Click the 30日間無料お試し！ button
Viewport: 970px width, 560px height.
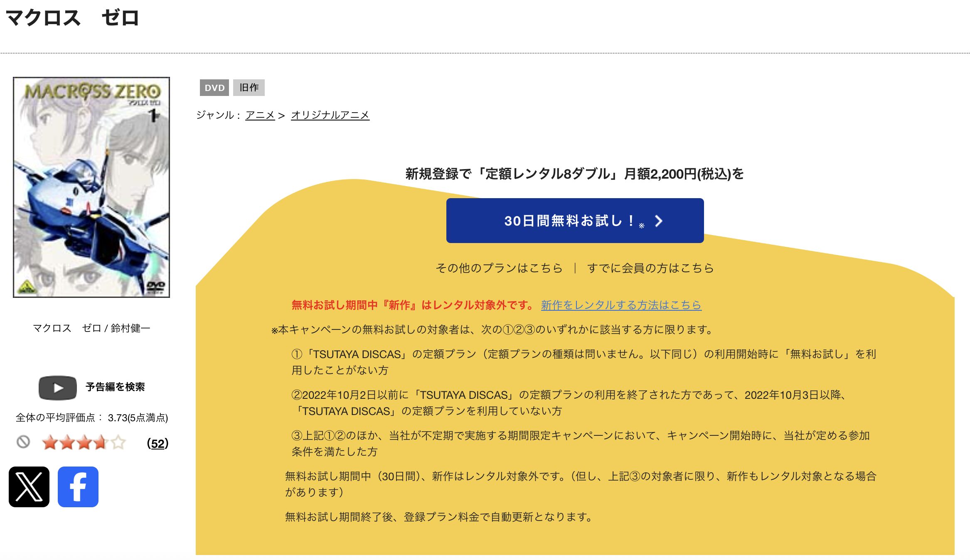click(x=575, y=221)
